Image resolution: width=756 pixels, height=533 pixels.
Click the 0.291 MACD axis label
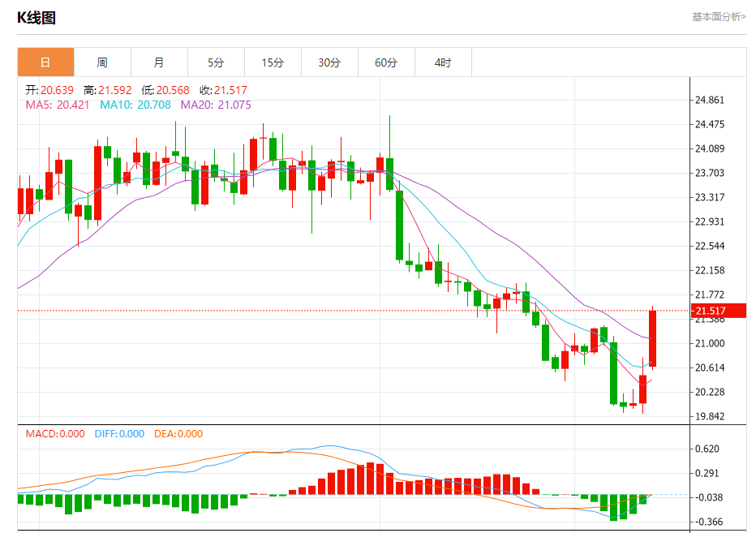click(x=707, y=473)
